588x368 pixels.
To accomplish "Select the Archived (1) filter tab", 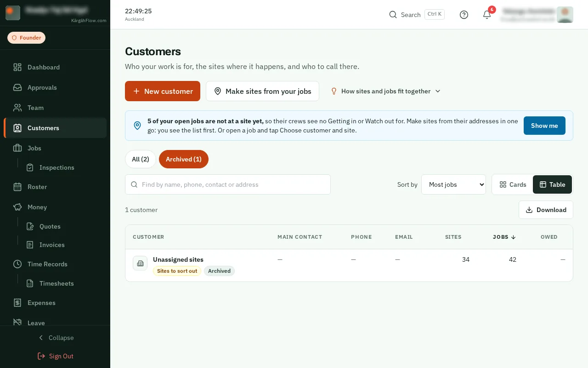I will coord(184,159).
